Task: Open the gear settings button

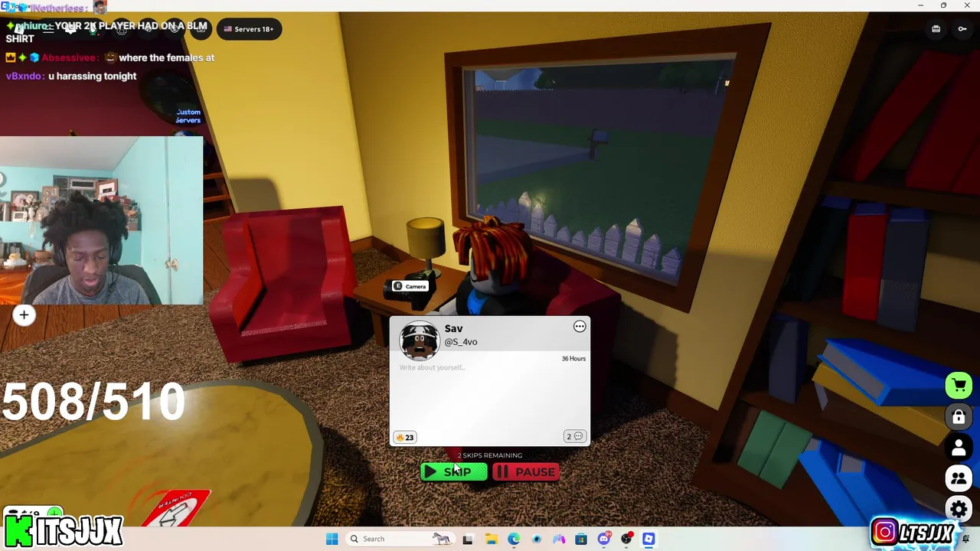Action: [959, 509]
